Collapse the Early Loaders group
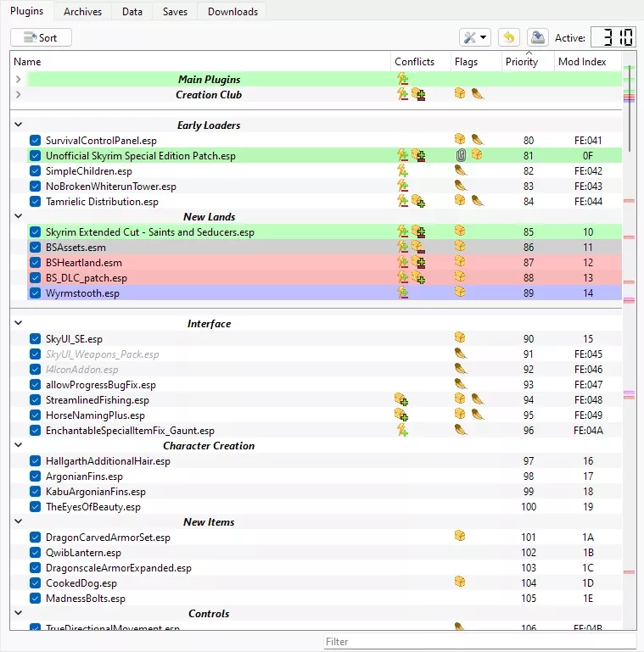The width and height of the screenshot is (644, 652). 19,125
